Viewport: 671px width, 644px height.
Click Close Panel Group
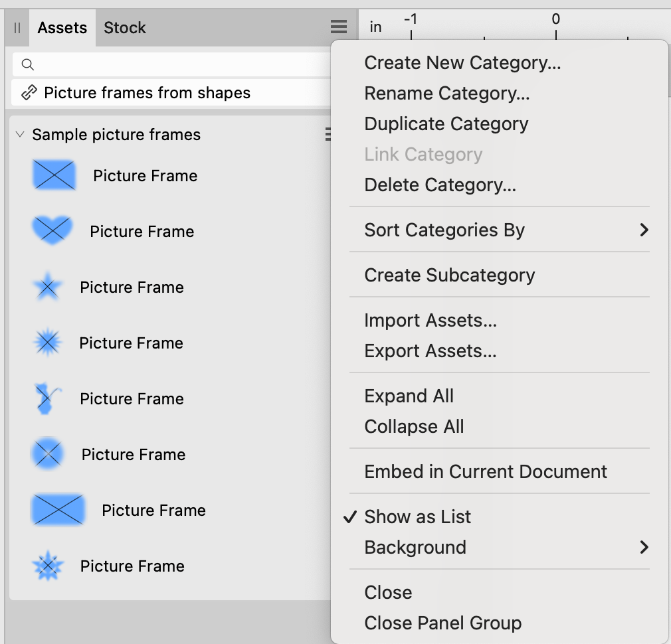point(443,623)
